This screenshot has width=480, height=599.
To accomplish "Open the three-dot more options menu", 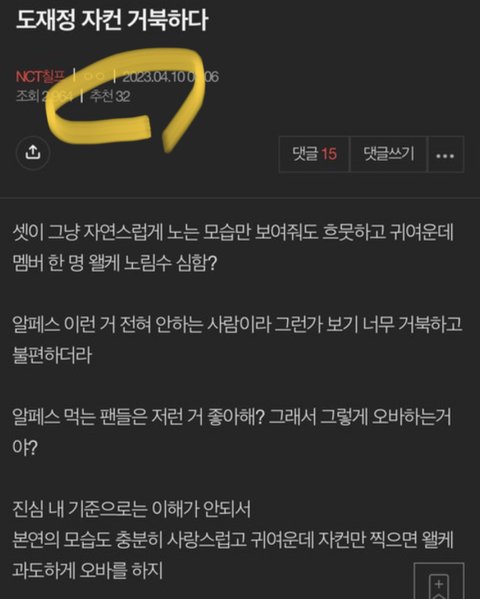I will 445,155.
